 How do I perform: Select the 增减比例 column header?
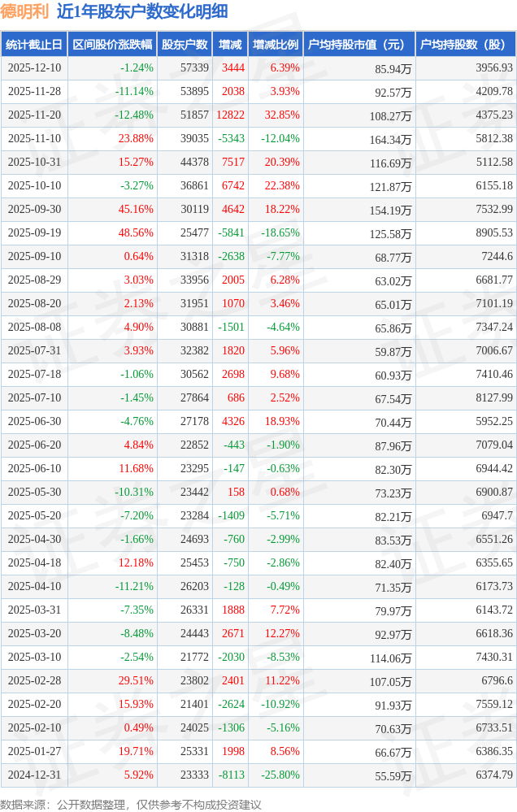click(x=276, y=45)
